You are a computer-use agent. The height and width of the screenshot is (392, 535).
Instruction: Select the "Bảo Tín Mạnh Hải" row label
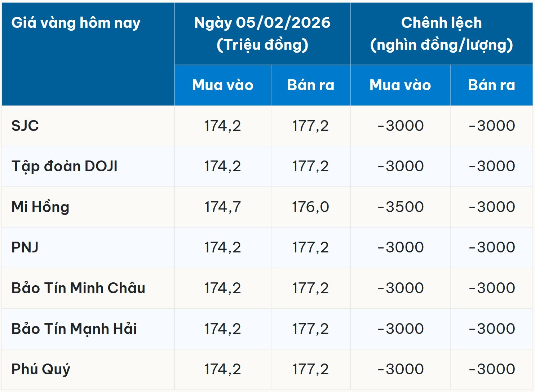(74, 329)
